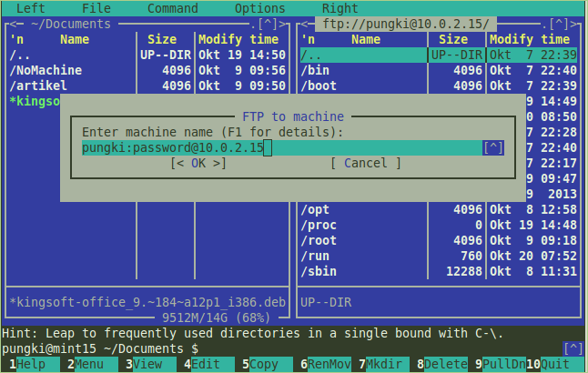The height and width of the screenshot is (373, 588).
Task: Cancel the FTP to machine dialog
Action: click(x=365, y=163)
